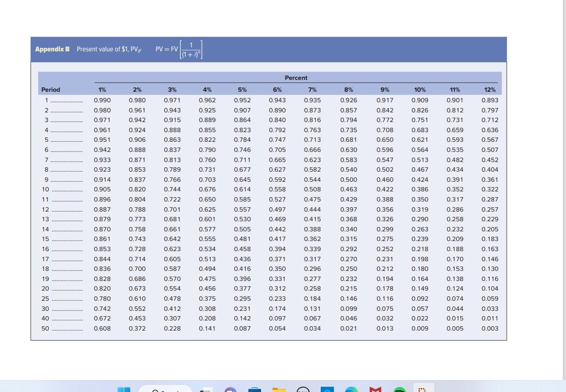
Task: Click the period '40' row label
Action: pyautogui.click(x=45, y=318)
